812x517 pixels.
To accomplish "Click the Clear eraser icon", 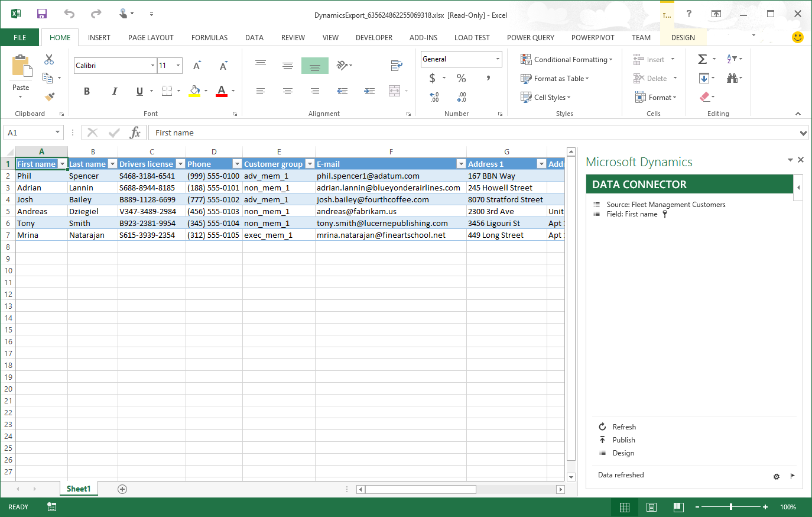I will point(704,97).
